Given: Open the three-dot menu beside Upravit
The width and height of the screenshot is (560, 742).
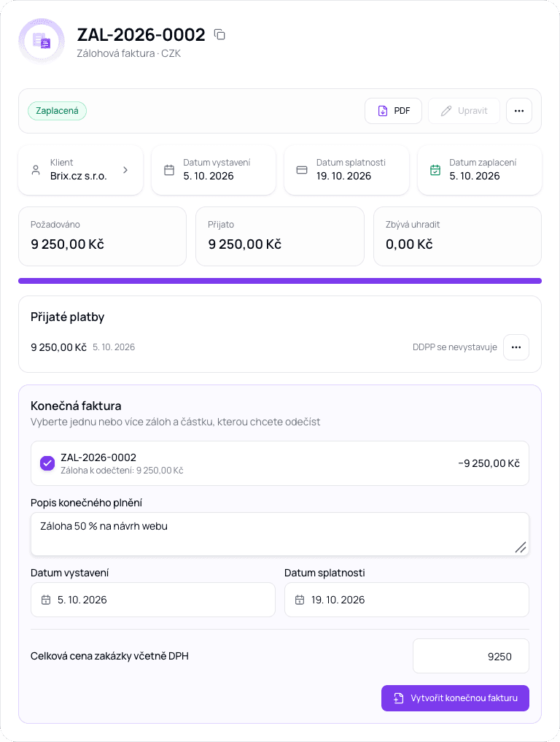Looking at the screenshot, I should coord(519,111).
